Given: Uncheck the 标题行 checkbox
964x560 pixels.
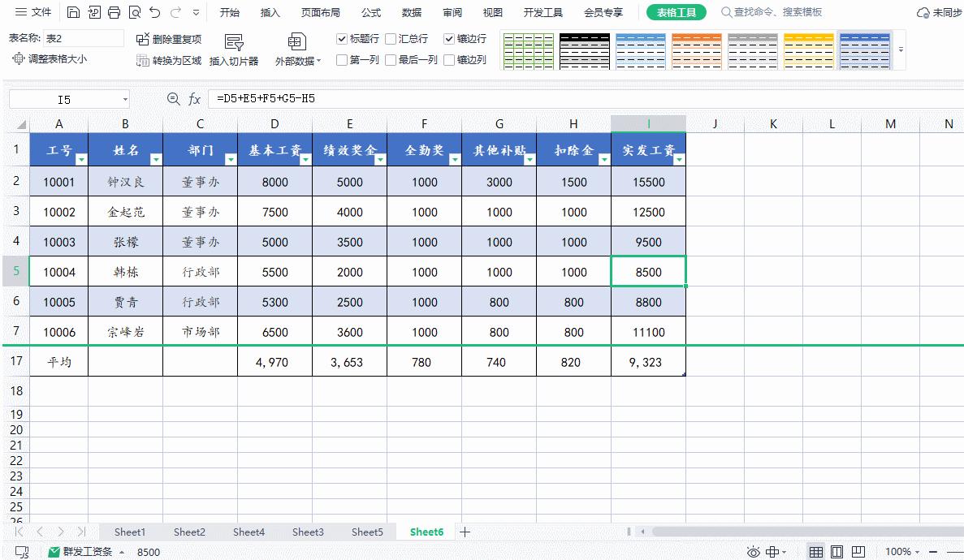Looking at the screenshot, I should 342,37.
